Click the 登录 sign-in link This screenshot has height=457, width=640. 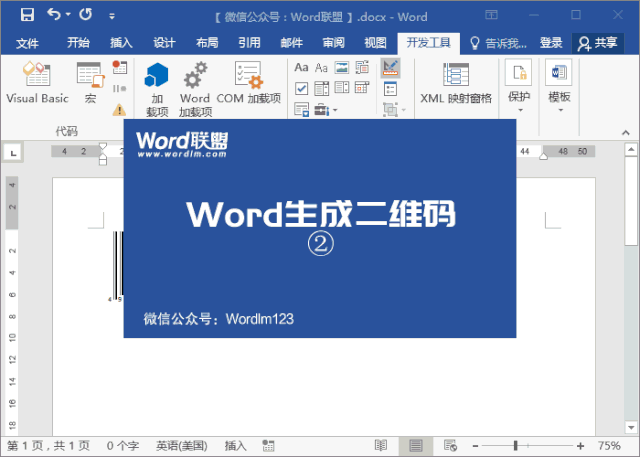click(551, 43)
